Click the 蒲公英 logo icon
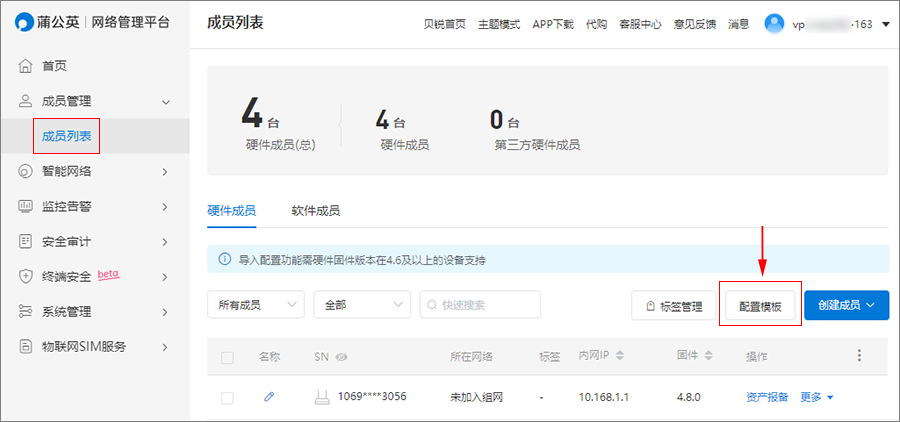Image resolution: width=900 pixels, height=422 pixels. [24, 23]
